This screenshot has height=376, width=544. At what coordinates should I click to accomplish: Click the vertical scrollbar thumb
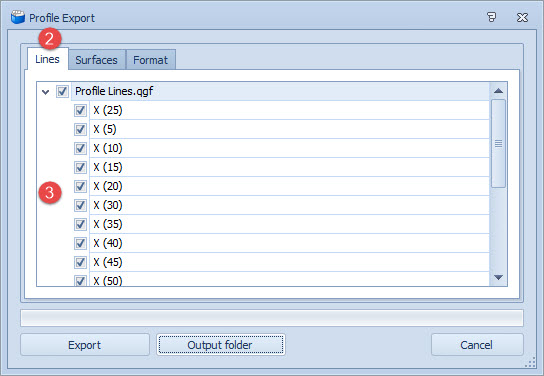[x=499, y=144]
